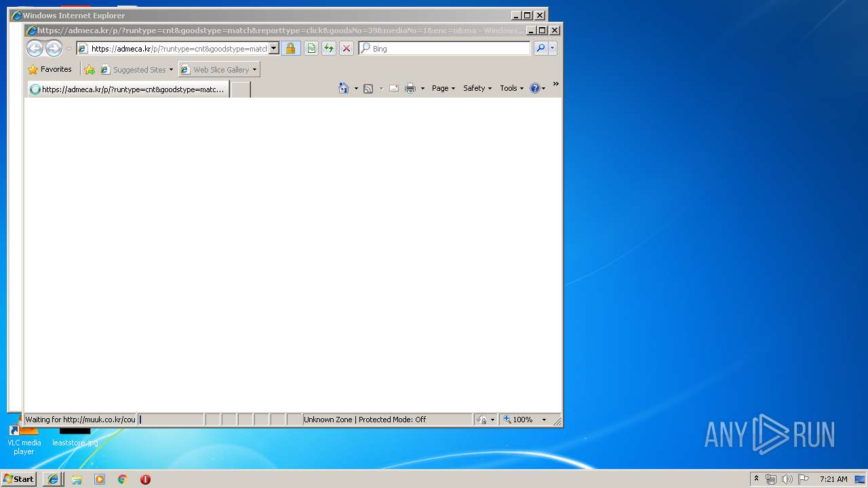Maximize the front admeca.kr browser window
The width and height of the screenshot is (868, 488).
click(542, 30)
